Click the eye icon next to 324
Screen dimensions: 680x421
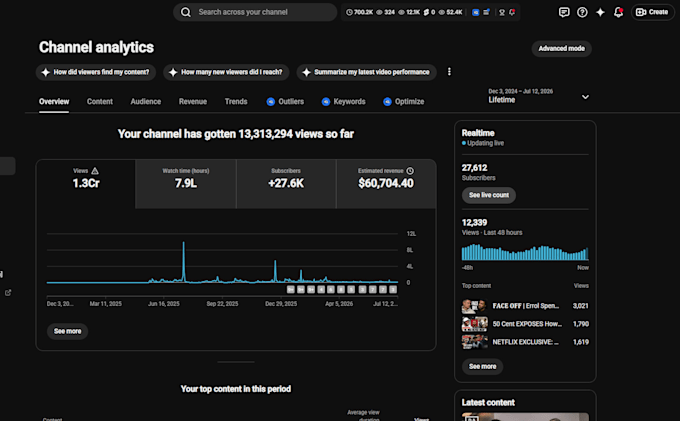pos(379,12)
